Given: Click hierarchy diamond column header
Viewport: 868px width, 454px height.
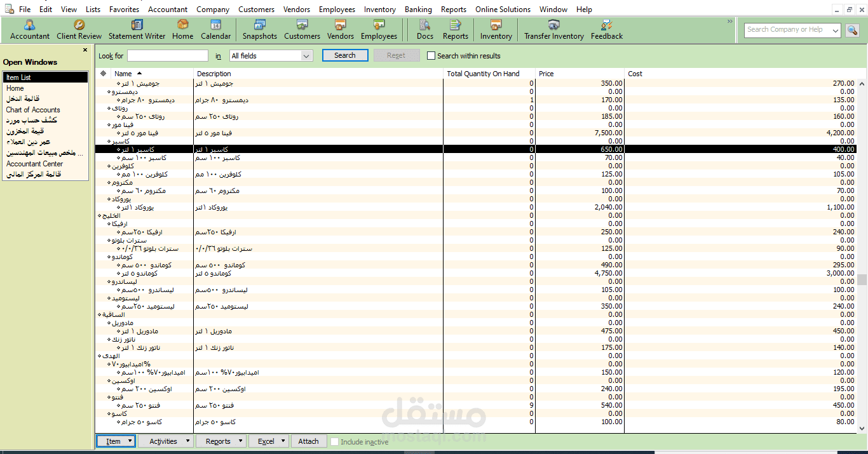Looking at the screenshot, I should [x=103, y=74].
